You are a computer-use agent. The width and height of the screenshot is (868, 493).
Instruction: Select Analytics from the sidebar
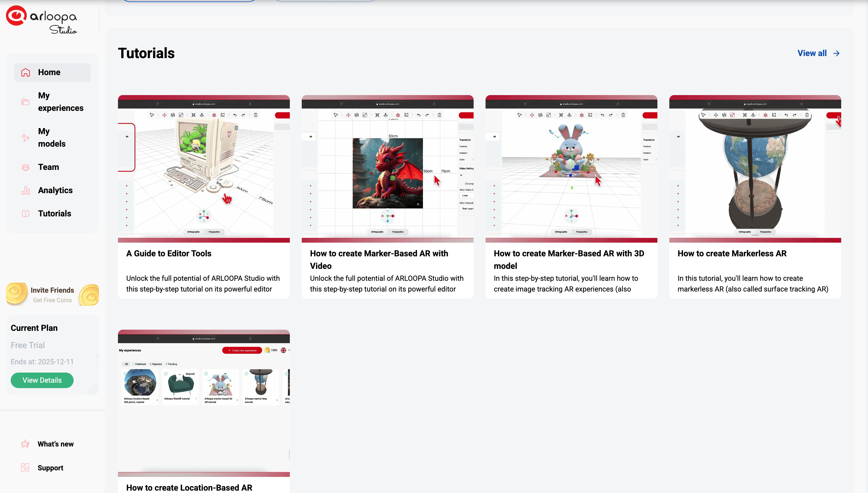pyautogui.click(x=55, y=190)
